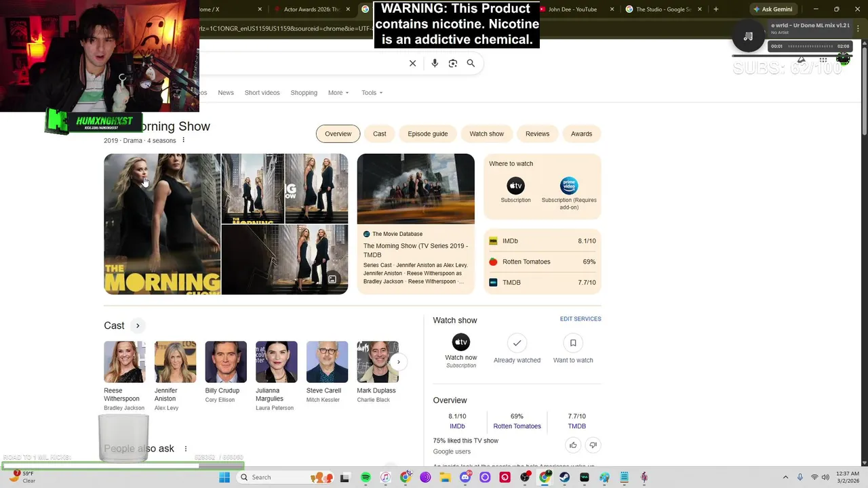Open the Episode guide chip
Image resolution: width=868 pixels, height=488 pixels.
coord(428,134)
